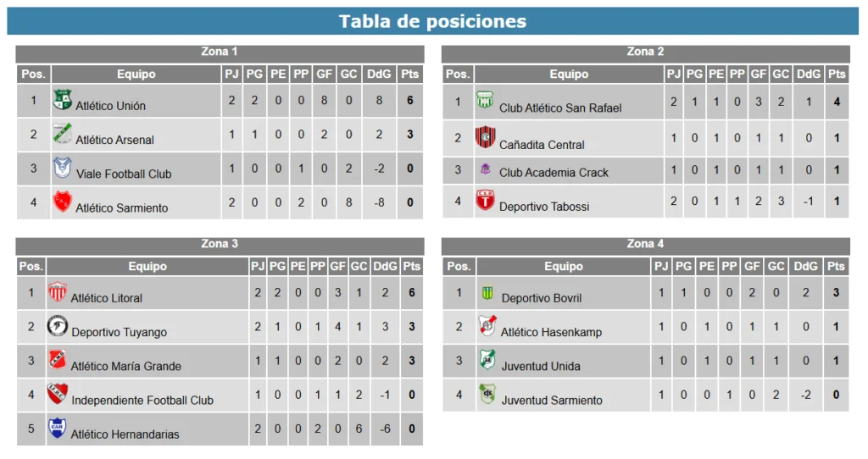Click the Viale Football Club shield icon
This screenshot has width=868, height=459.
pos(62,168)
